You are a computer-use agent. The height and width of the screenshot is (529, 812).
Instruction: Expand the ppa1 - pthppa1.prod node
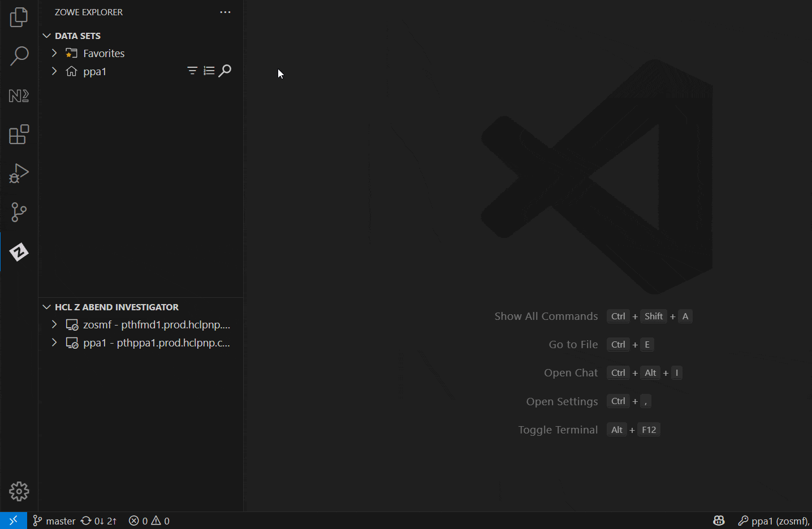[54, 343]
